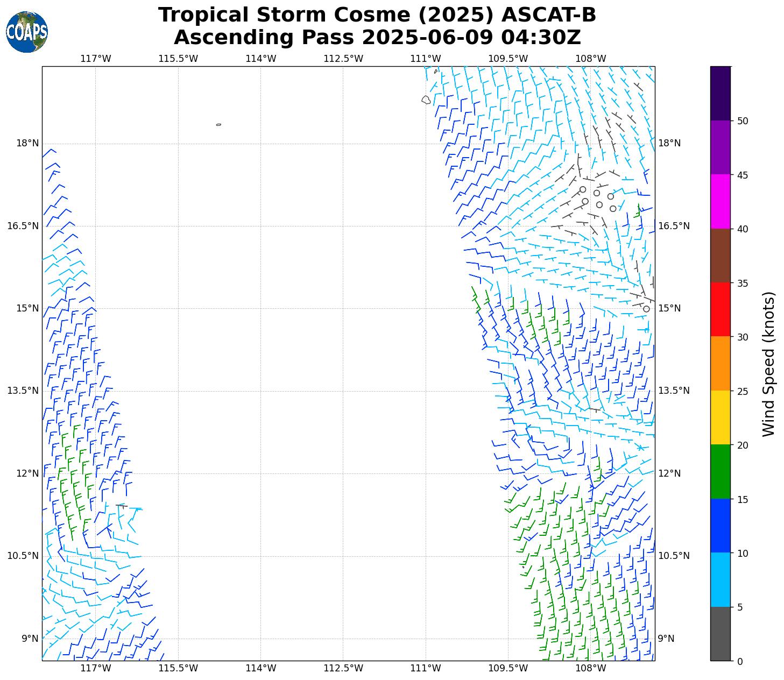Click the 111°W label on bottom axis
The image size is (784, 680).
(x=426, y=668)
